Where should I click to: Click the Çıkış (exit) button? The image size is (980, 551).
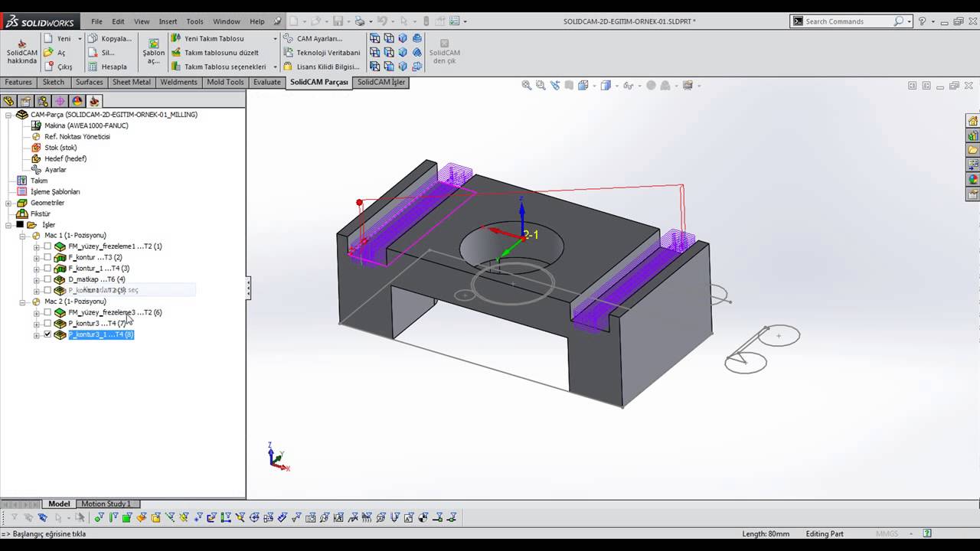[58, 67]
